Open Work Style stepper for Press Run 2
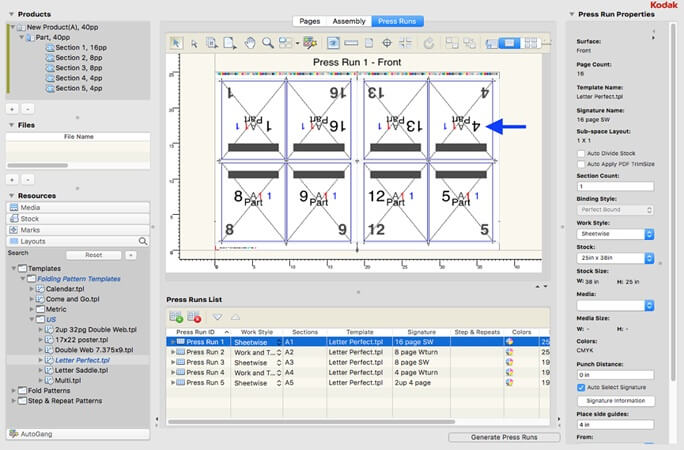Image resolution: width=684 pixels, height=450 pixels. coord(279,352)
